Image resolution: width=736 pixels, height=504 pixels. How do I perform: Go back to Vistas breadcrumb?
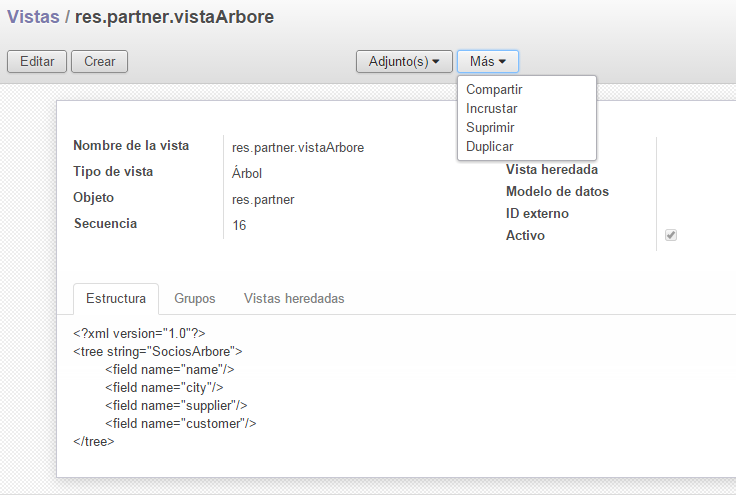point(33,17)
